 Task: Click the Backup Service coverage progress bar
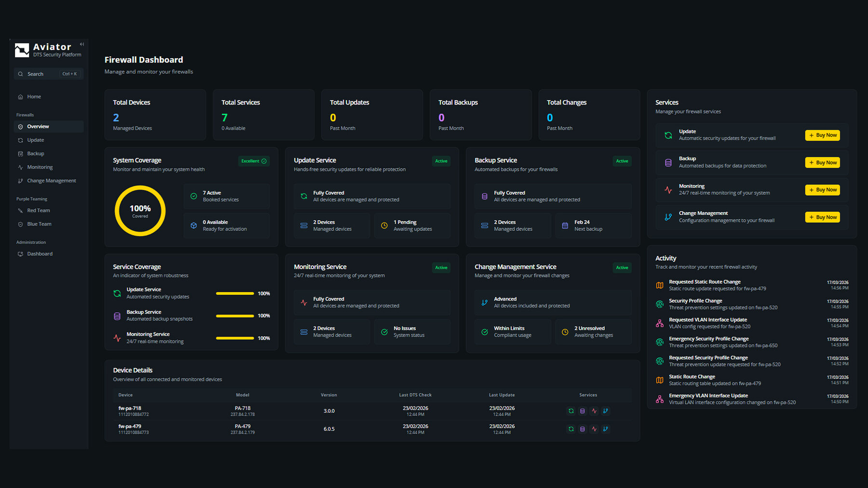[x=235, y=316]
